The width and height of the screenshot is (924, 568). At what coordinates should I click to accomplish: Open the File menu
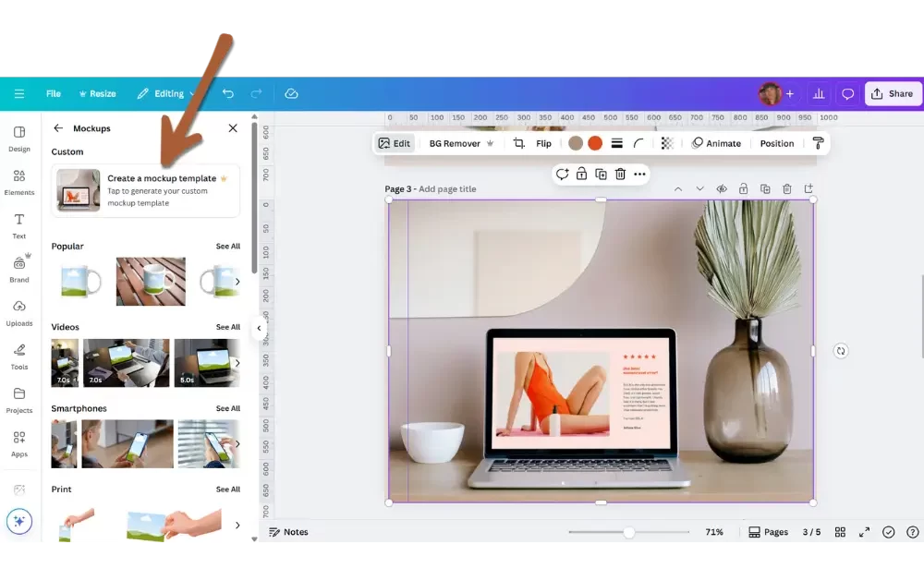coord(53,93)
